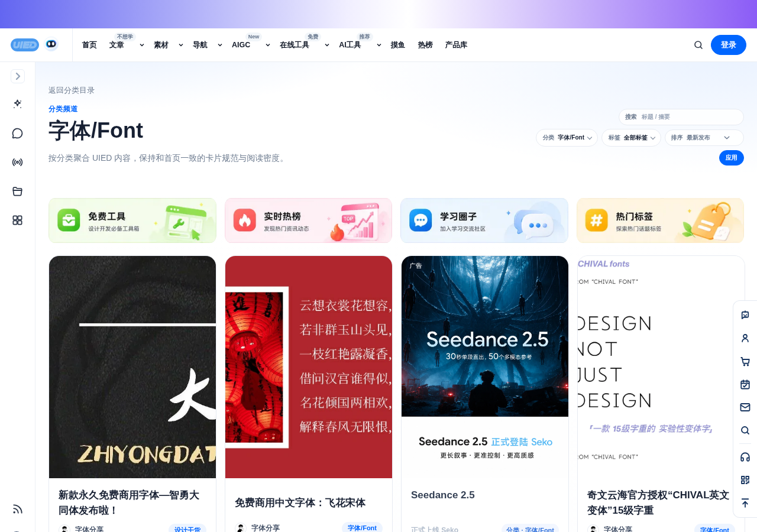The height and width of the screenshot is (532, 757).
Task: Expand the left sidebar with chevron toggle
Action: click(x=18, y=76)
